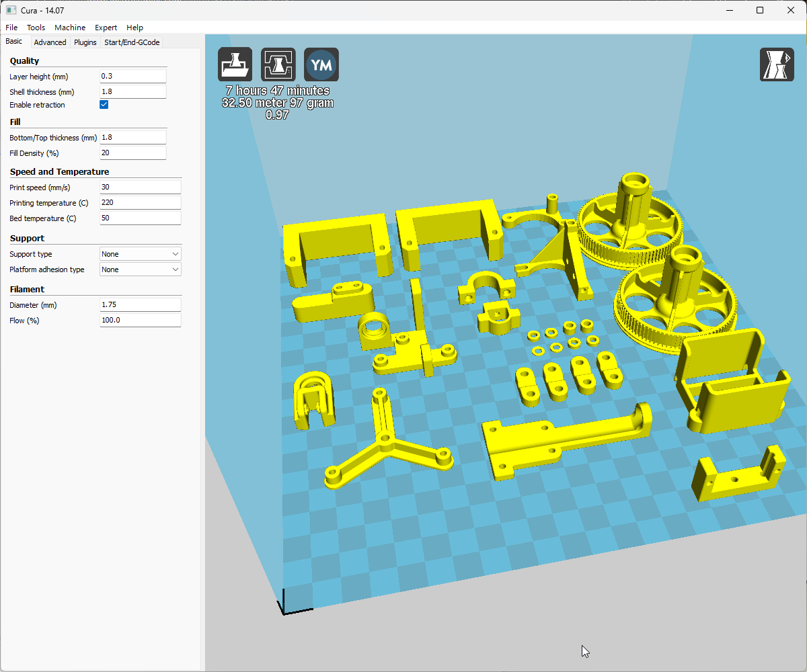Screen dimensions: 807x672
Task: Click the Bottom/Top thickness input field
Action: [x=132, y=137]
